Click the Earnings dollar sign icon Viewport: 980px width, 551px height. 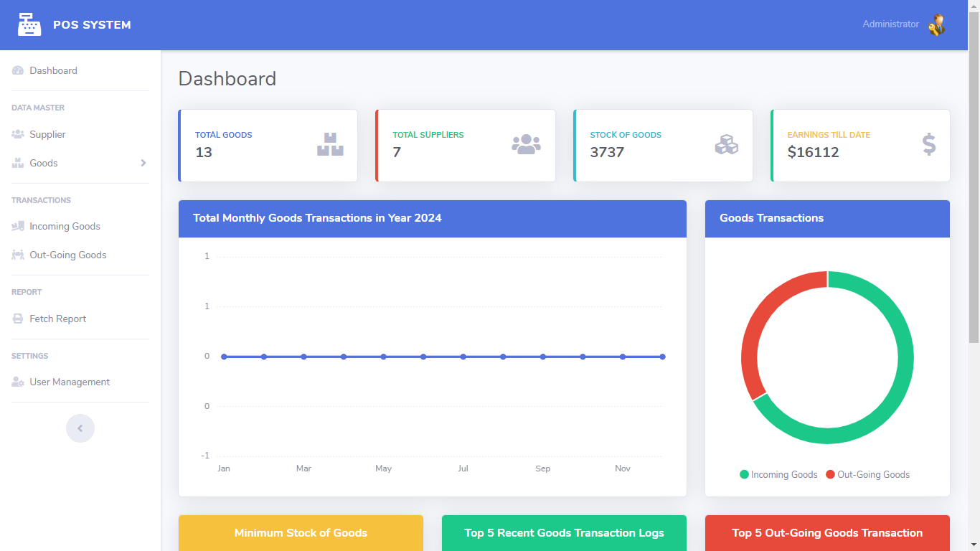click(928, 144)
